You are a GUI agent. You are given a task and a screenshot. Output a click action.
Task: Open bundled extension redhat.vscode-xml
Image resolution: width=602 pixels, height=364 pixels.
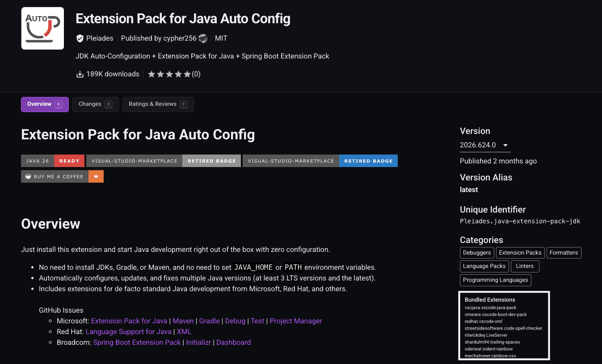(484, 322)
